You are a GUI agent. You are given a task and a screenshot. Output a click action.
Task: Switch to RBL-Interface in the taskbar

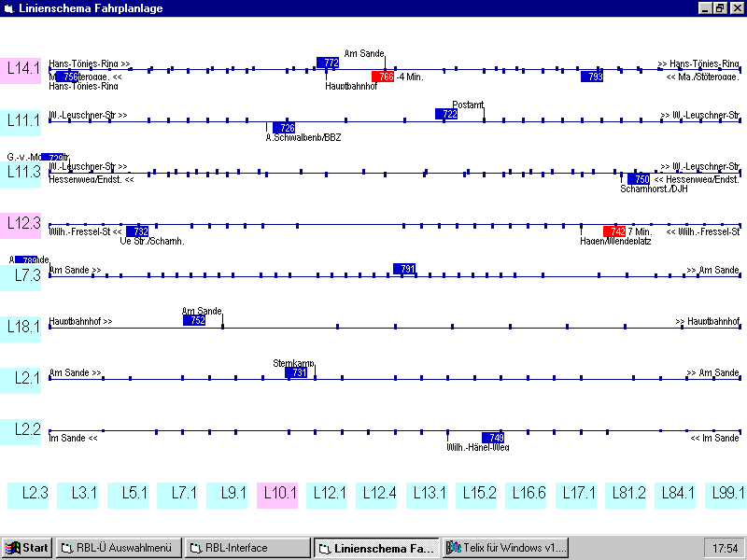point(247,548)
